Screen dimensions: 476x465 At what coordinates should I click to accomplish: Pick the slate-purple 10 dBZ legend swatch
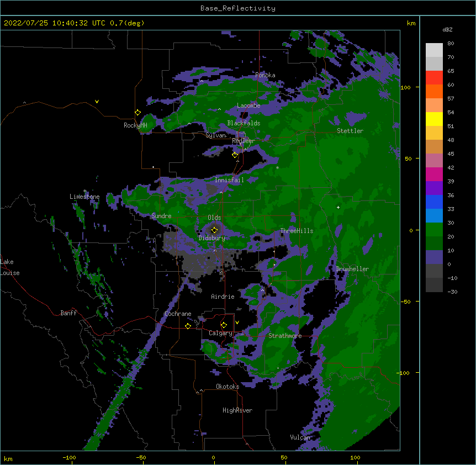click(x=434, y=257)
